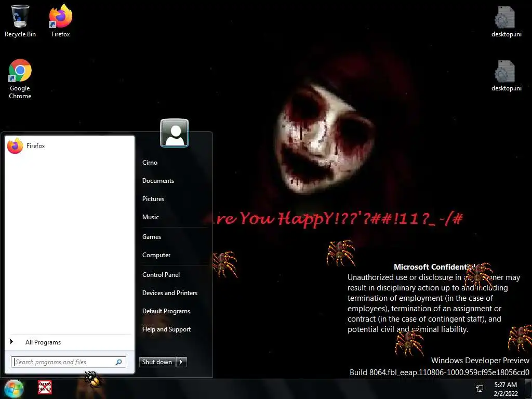
Task: Open the Google Chrome desktop shortcut
Action: pos(20,79)
